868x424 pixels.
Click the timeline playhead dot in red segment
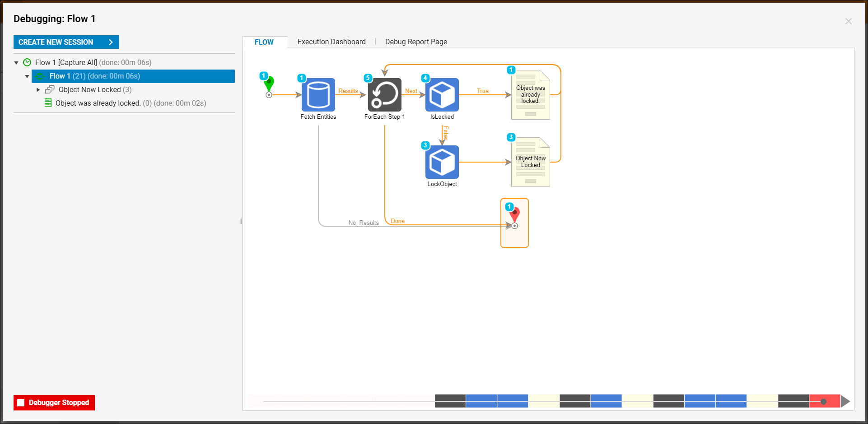coord(823,401)
